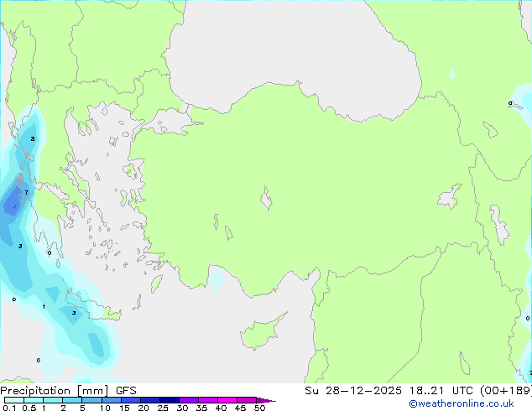This screenshot has height=411, width=532.
Task: Click the 30 to 35 mm legend swatch
Action: (188, 400)
